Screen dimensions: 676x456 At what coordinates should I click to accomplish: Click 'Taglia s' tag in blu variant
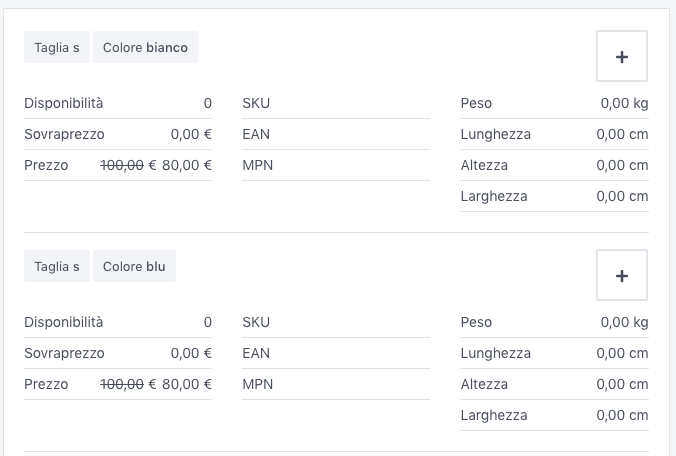click(57, 267)
